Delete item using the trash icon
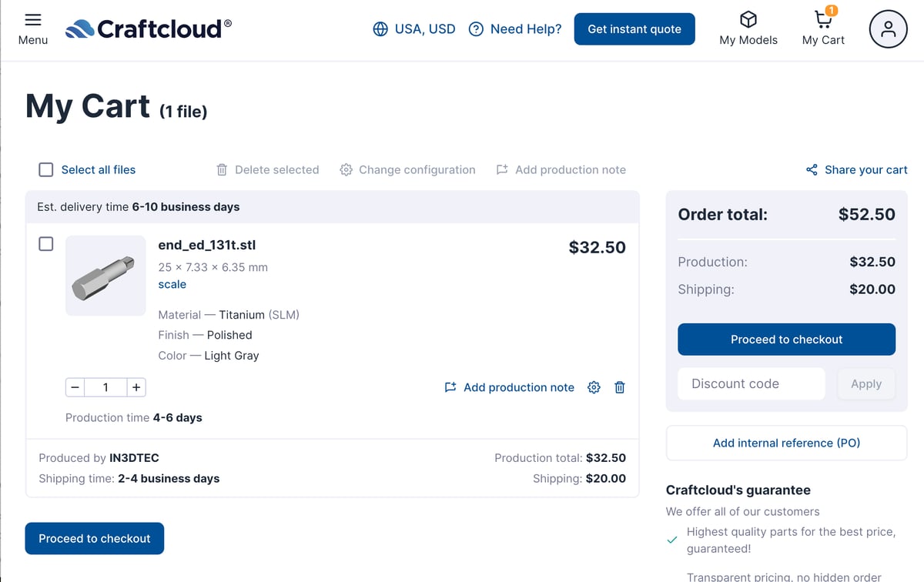Viewport: 924px width, 582px height. coord(620,387)
